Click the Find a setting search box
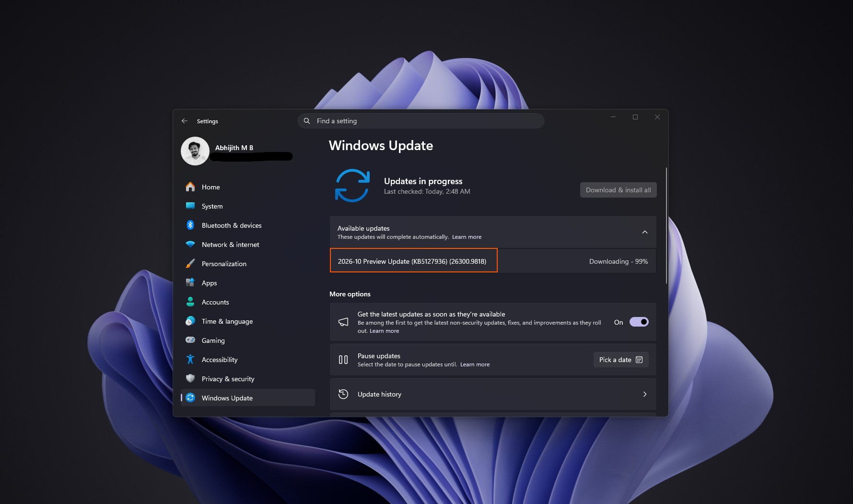Image resolution: width=853 pixels, height=504 pixels. coord(421,121)
